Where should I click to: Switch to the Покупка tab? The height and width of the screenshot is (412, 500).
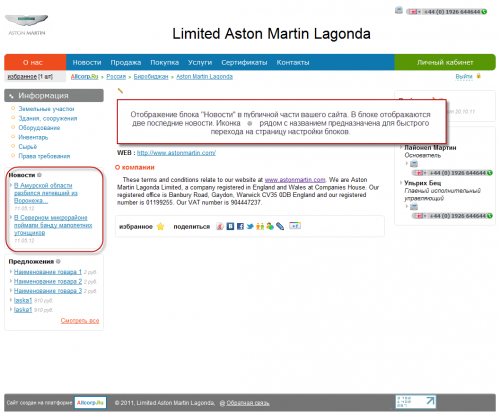164,62
